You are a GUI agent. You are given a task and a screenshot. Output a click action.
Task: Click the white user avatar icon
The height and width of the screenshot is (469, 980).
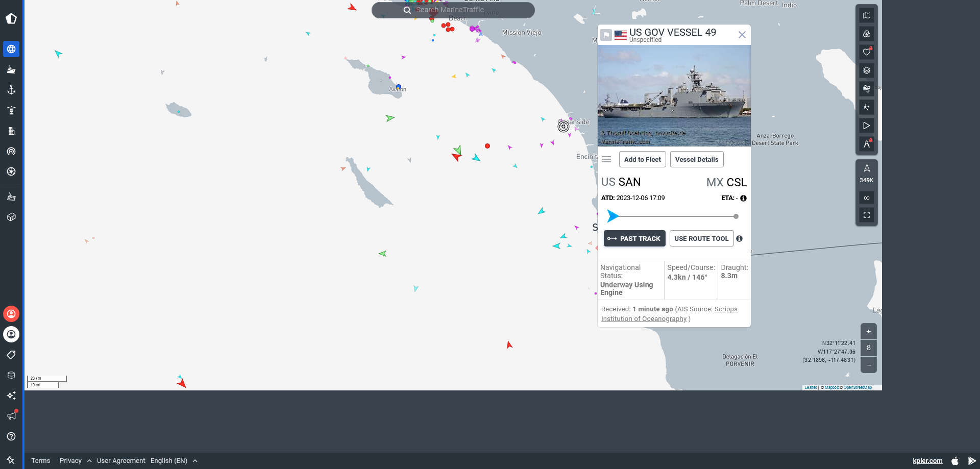click(x=11, y=334)
